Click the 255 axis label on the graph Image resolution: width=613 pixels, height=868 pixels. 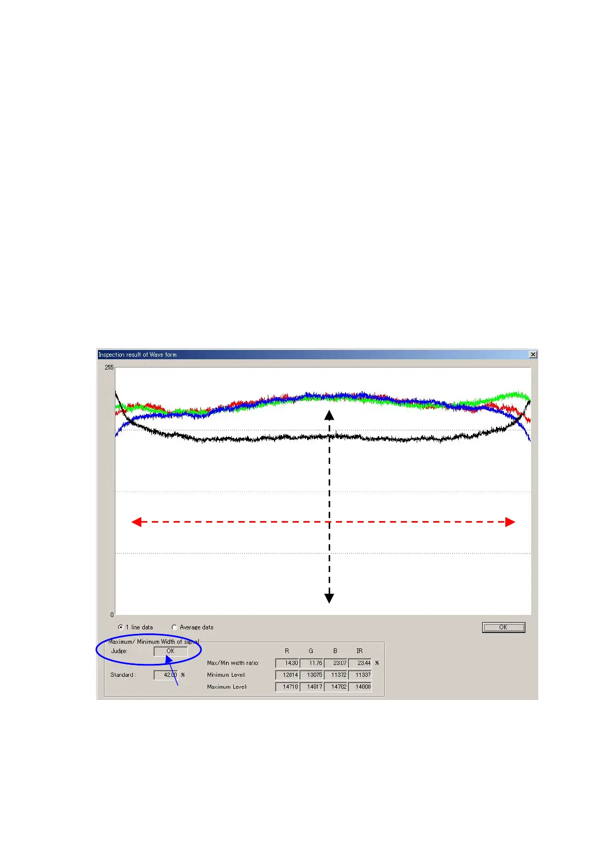109,368
